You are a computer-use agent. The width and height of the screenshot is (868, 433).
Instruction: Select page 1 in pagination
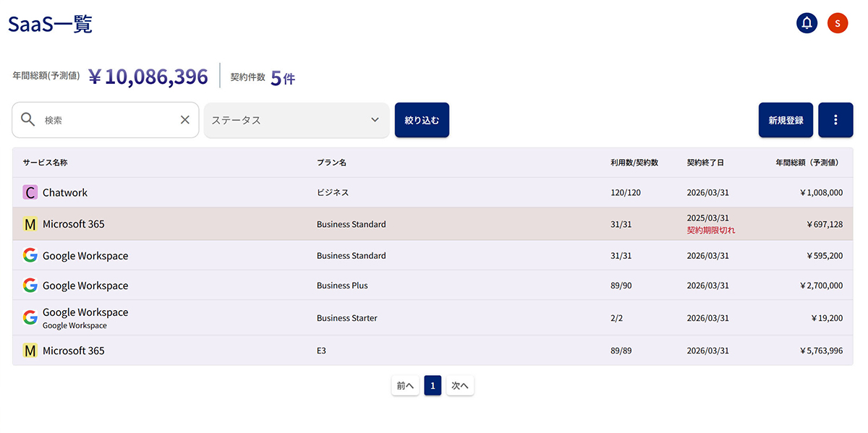[433, 386]
